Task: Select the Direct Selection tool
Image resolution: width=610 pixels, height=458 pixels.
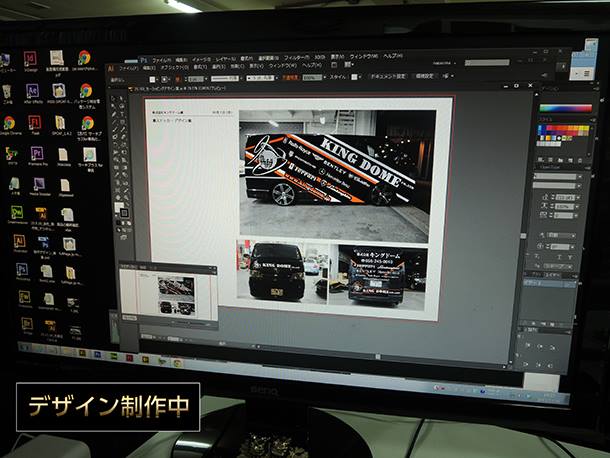Action: tap(122, 101)
